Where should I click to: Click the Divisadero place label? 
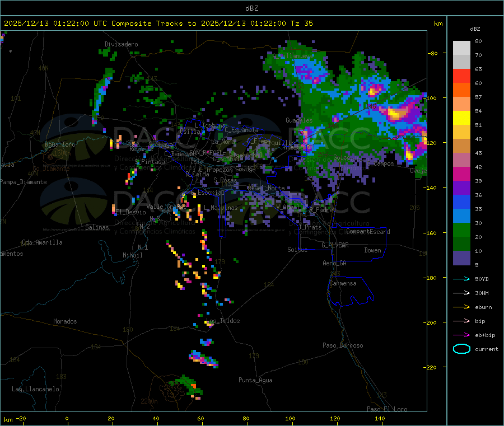tap(121, 44)
